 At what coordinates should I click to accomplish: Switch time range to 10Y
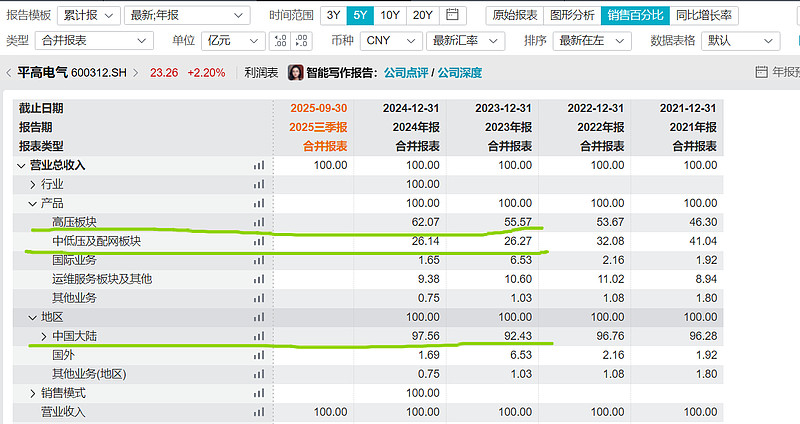pos(391,15)
